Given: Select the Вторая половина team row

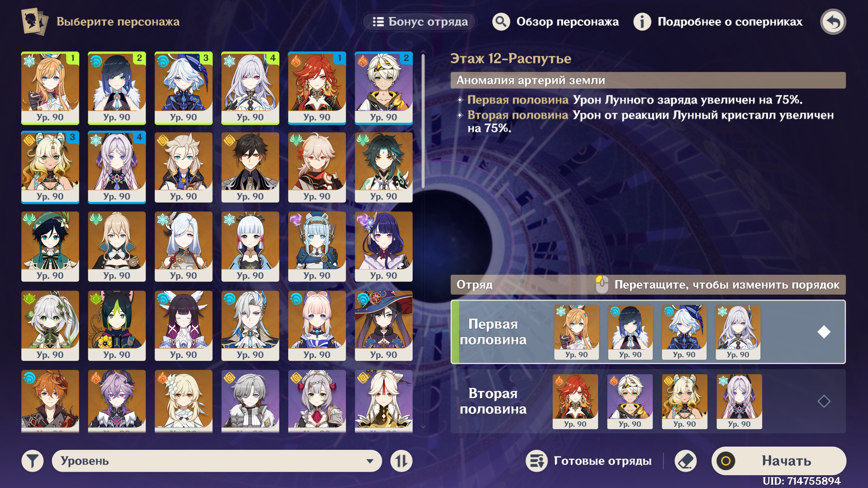Looking at the screenshot, I should tap(648, 401).
